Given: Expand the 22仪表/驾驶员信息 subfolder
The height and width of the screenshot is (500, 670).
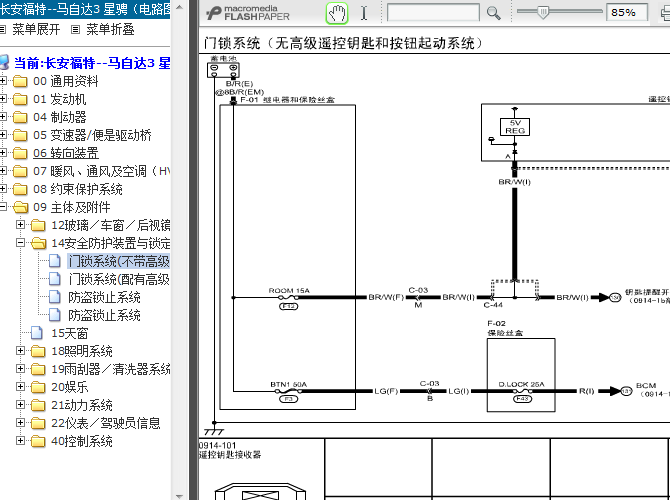Looking at the screenshot, I should click(x=20, y=423).
